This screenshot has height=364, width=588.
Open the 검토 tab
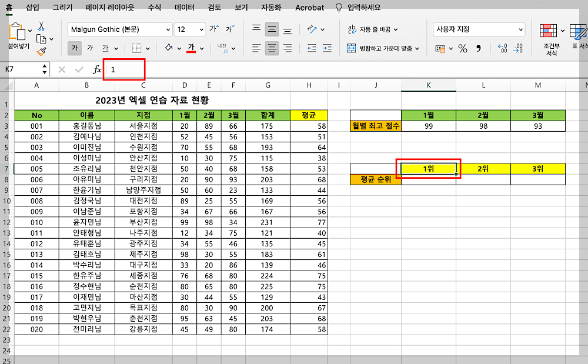[x=215, y=7]
